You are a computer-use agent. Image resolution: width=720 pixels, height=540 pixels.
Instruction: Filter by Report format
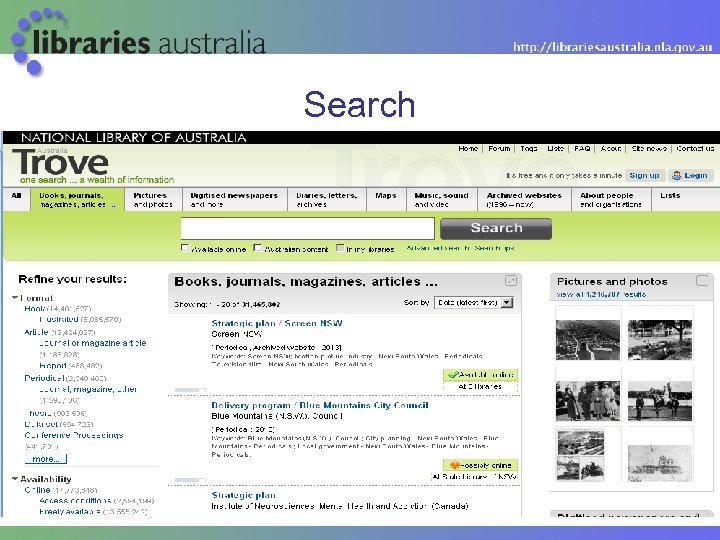[x=53, y=366]
